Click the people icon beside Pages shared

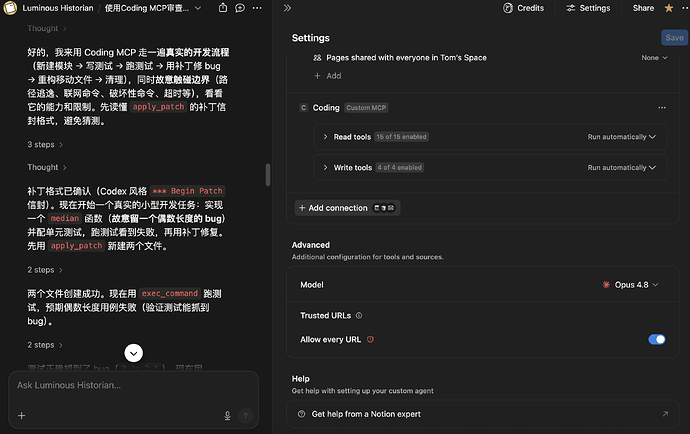[317, 58]
